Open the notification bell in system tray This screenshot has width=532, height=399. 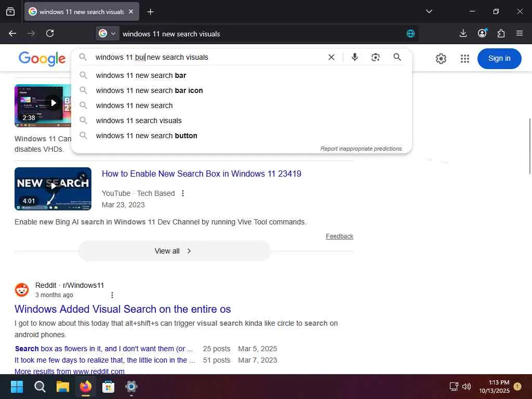coord(517,386)
